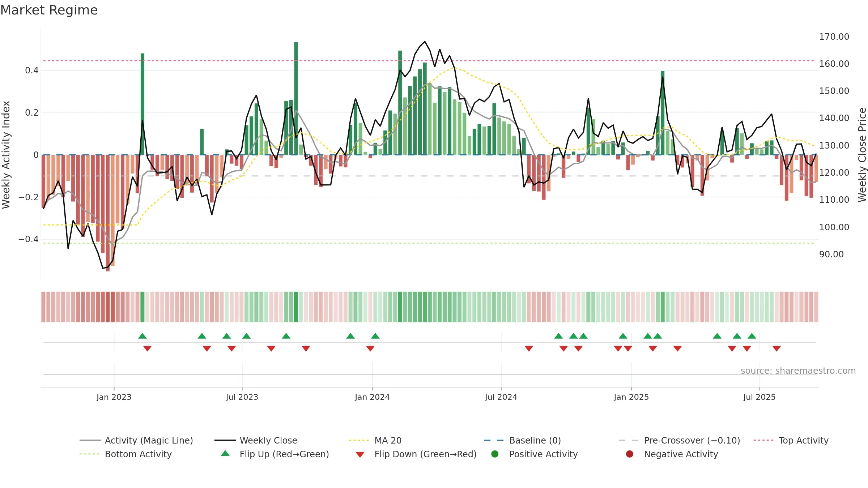Click the tall green activity bar in Feb 2025
The image size is (868, 488).
663,113
